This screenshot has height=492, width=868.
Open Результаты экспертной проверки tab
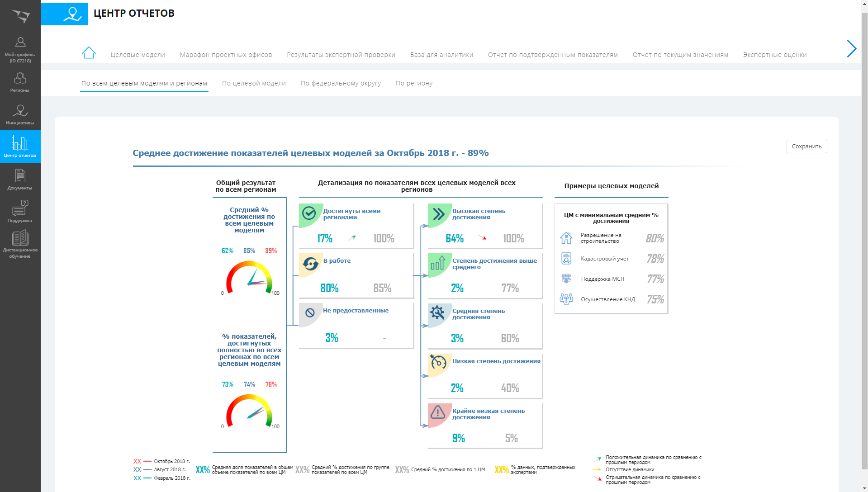341,55
